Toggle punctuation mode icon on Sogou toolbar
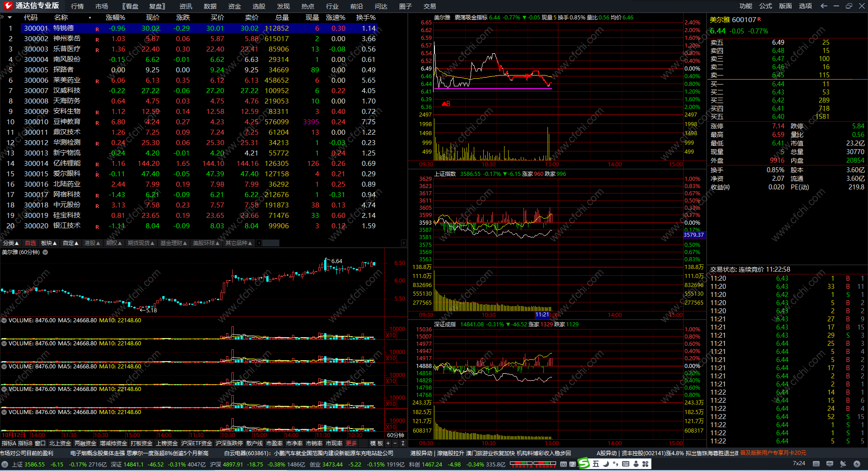This screenshot has width=868, height=471. tap(616, 464)
